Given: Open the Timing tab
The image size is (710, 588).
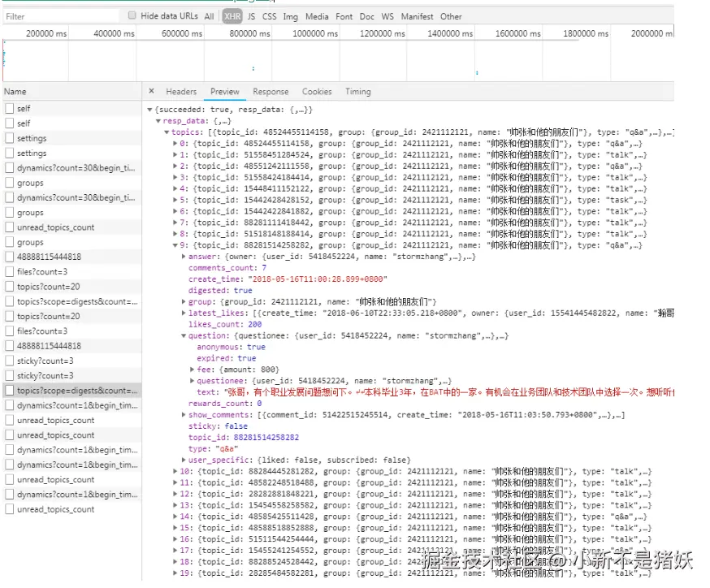Looking at the screenshot, I should pyautogui.click(x=357, y=92).
